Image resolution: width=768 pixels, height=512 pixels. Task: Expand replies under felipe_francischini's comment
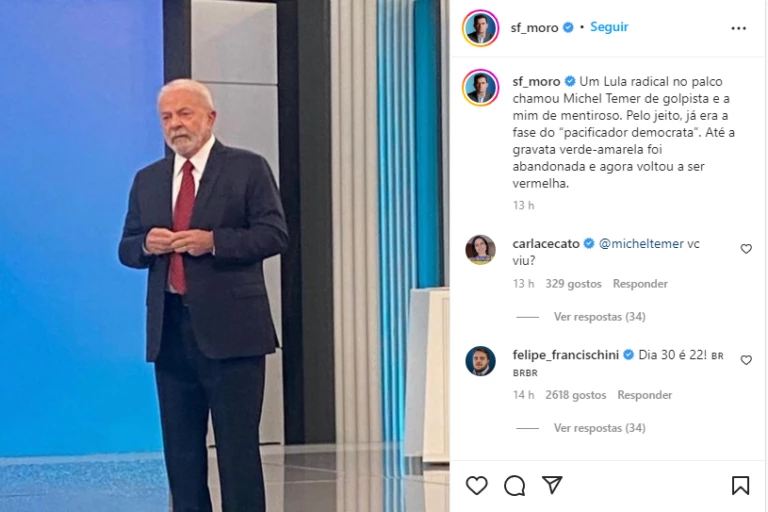tap(600, 428)
